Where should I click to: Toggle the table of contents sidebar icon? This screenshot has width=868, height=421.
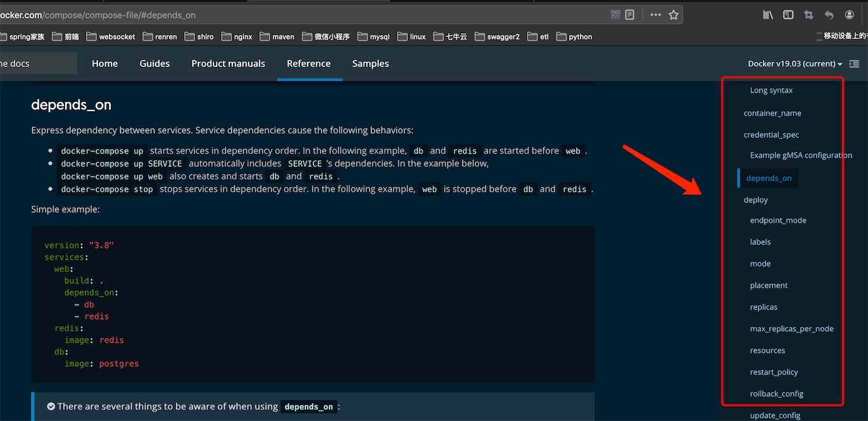[855, 64]
